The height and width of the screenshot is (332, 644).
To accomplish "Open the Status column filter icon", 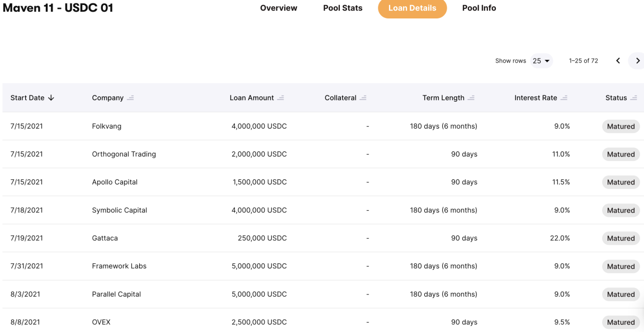I will tap(634, 98).
